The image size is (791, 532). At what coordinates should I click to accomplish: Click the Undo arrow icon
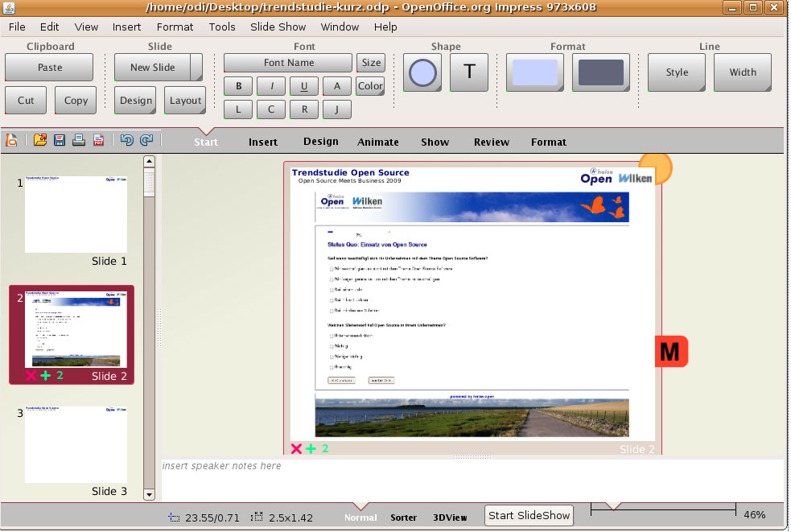click(x=126, y=140)
